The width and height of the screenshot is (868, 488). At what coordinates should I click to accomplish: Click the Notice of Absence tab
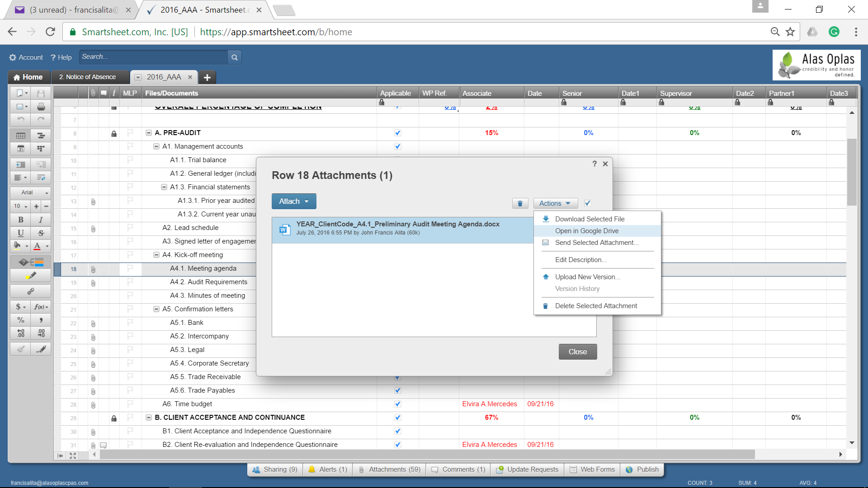(x=88, y=77)
